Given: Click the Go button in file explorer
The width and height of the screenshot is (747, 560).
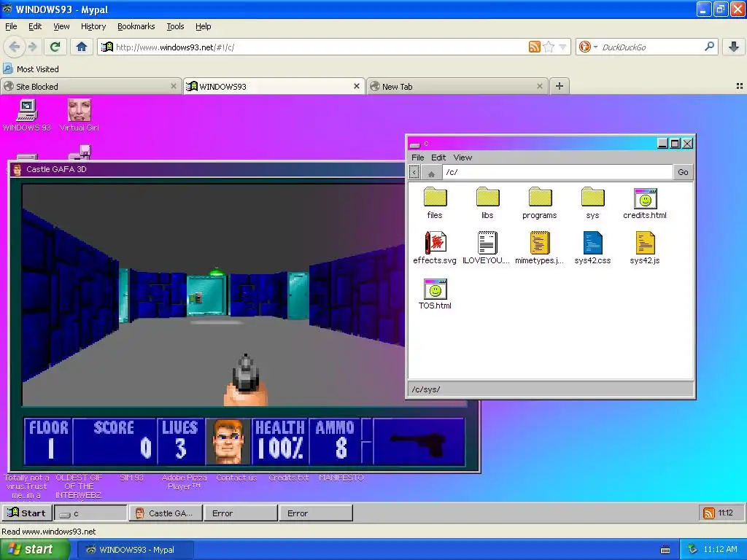Looking at the screenshot, I should coord(683,172).
